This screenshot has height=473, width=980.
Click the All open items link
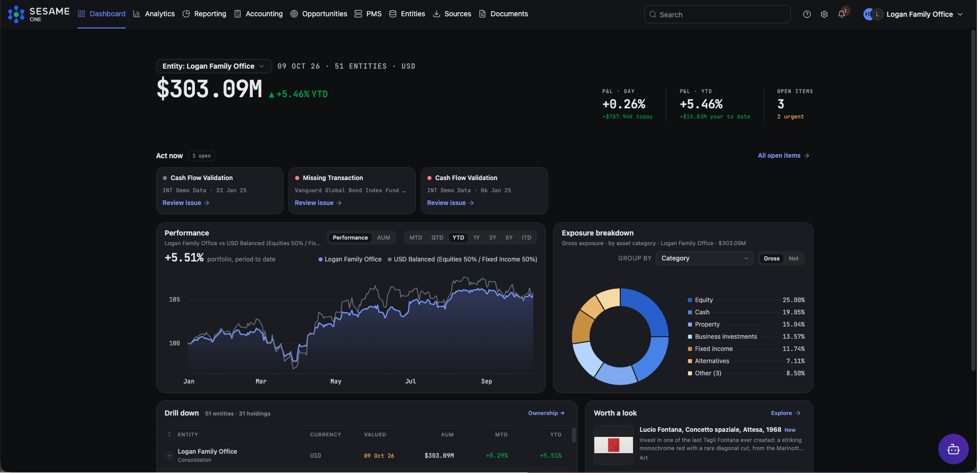click(x=784, y=156)
